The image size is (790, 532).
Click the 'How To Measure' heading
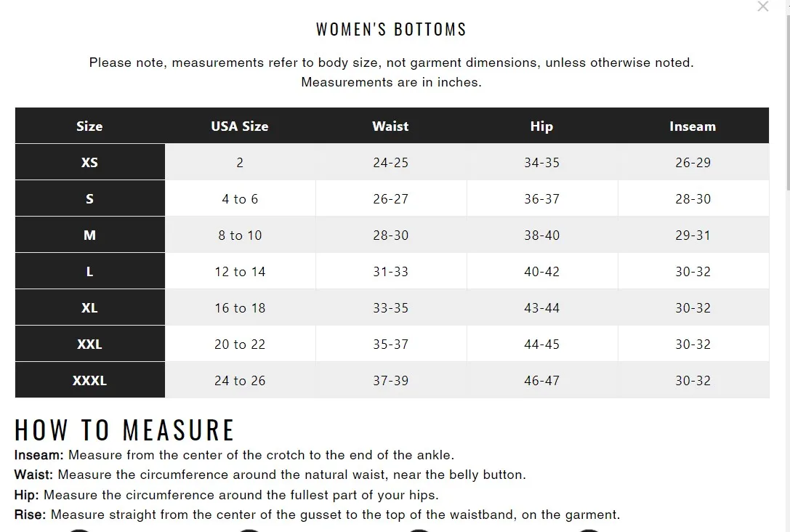click(x=124, y=430)
